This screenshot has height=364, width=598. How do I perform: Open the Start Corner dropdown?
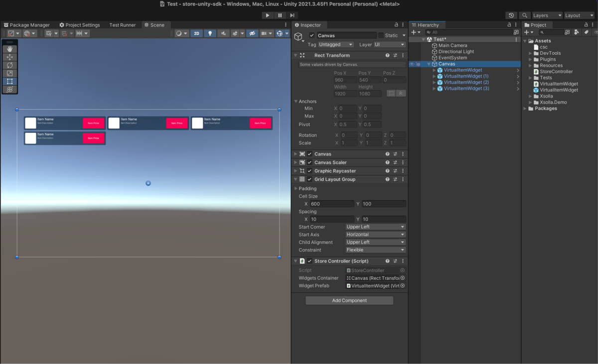tap(376, 227)
